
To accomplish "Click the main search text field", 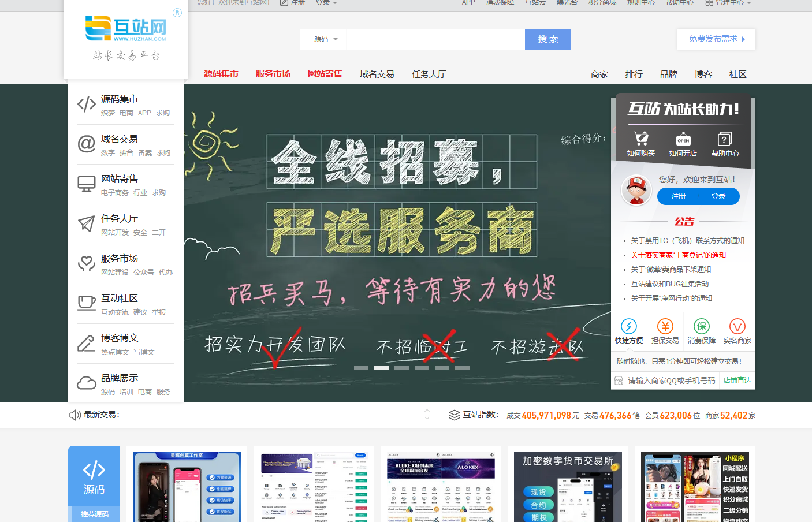I will coord(435,39).
